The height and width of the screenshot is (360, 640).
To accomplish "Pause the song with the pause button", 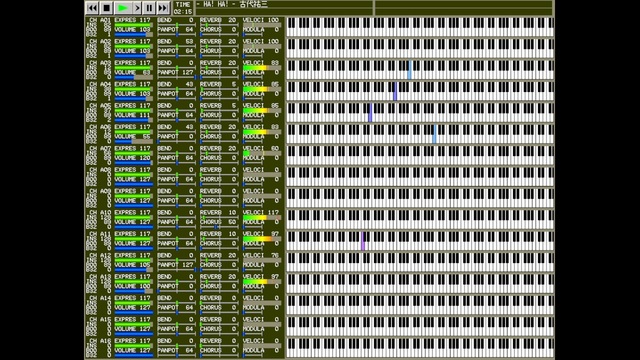I will (149, 8).
